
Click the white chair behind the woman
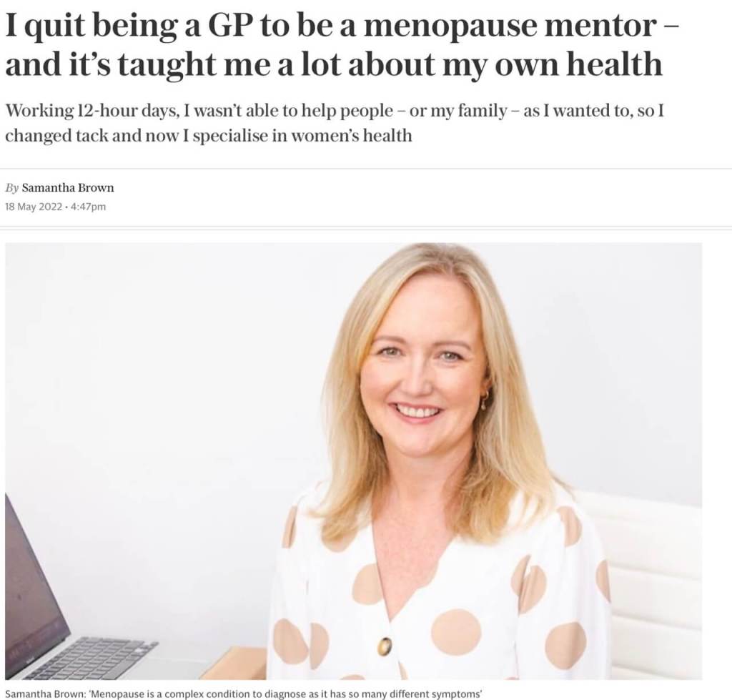(x=653, y=583)
